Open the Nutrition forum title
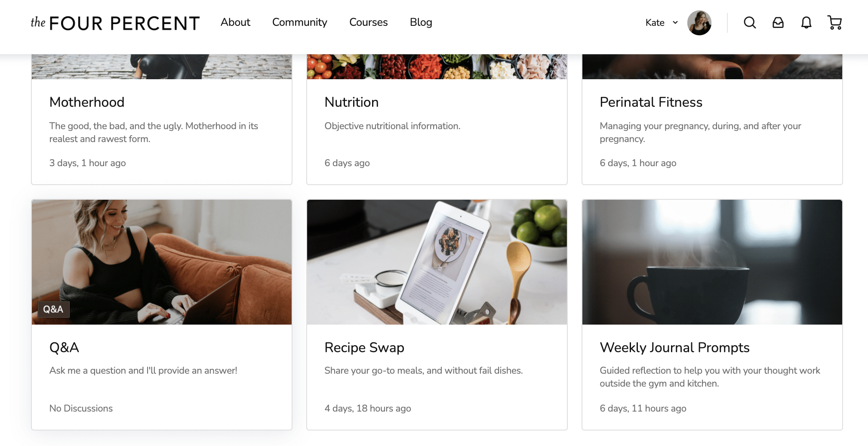Viewport: 868px width, 446px height. [351, 102]
